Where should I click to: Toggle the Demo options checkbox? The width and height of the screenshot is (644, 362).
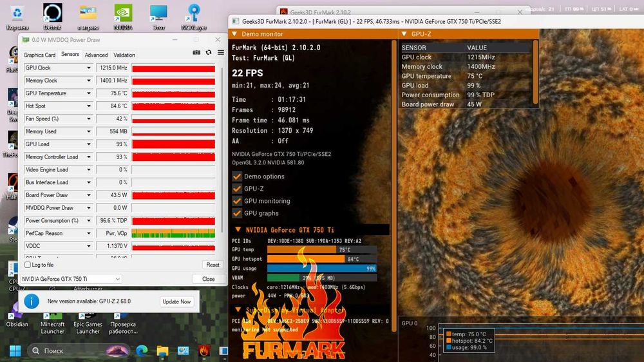click(237, 176)
